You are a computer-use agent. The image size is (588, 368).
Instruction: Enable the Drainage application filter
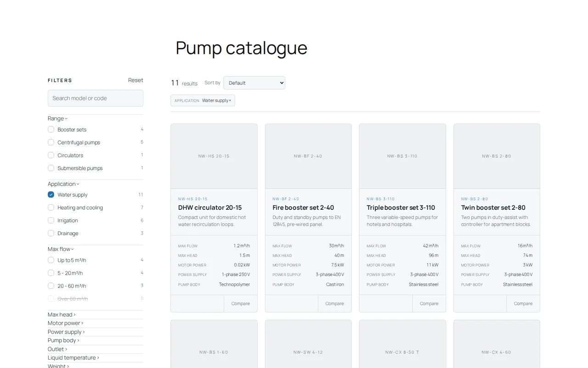click(x=51, y=234)
